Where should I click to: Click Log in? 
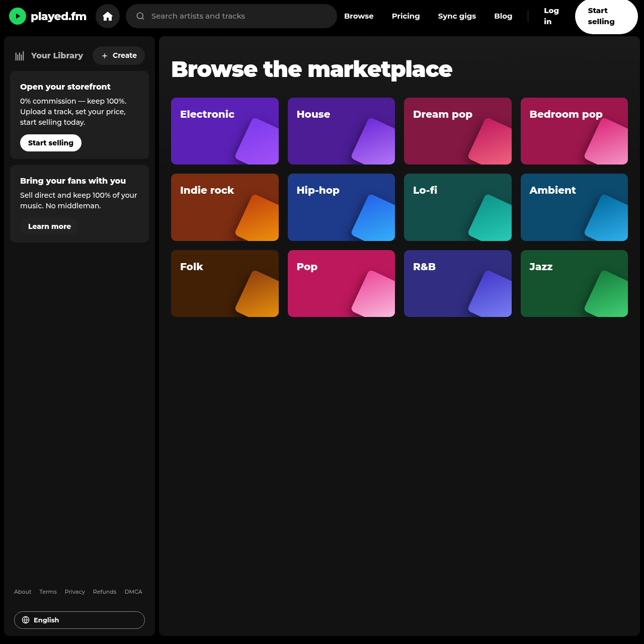[551, 16]
